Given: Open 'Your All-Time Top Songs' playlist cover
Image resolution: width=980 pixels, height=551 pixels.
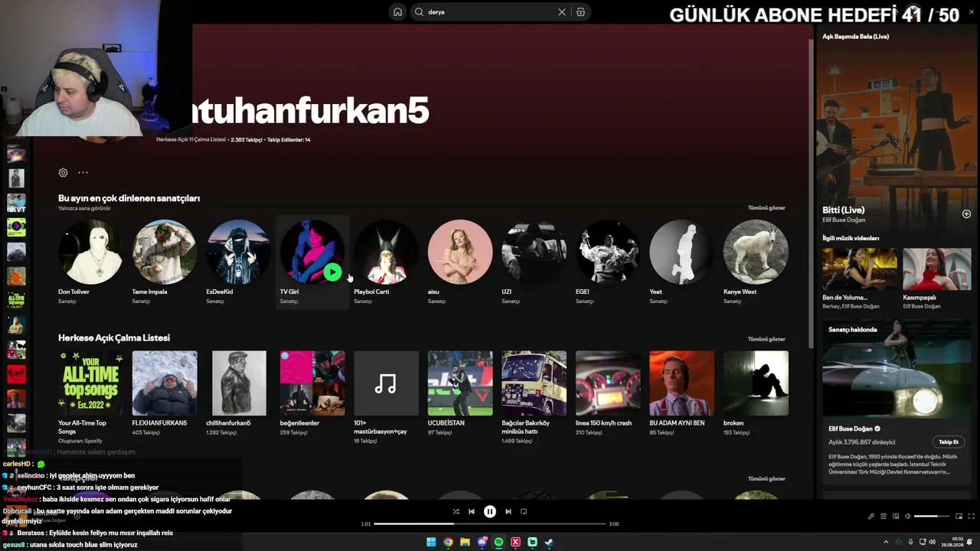Looking at the screenshot, I should pos(90,383).
